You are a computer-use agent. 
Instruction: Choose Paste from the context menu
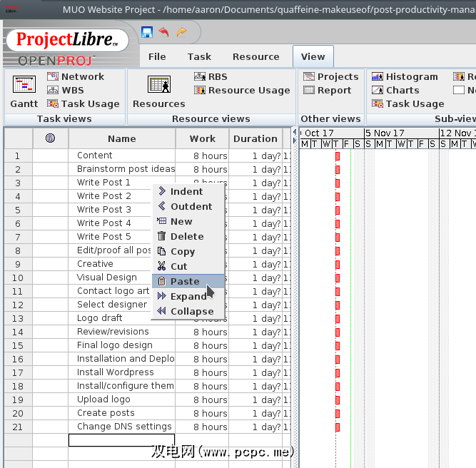click(x=188, y=281)
